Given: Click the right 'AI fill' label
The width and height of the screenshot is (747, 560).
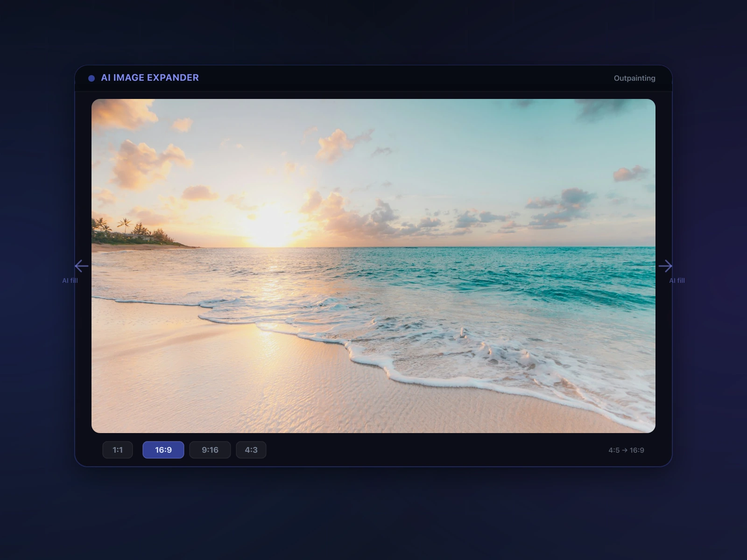Looking at the screenshot, I should [677, 280].
